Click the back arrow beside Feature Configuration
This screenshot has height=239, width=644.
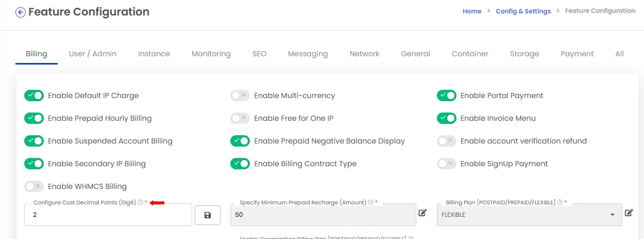pos(21,12)
